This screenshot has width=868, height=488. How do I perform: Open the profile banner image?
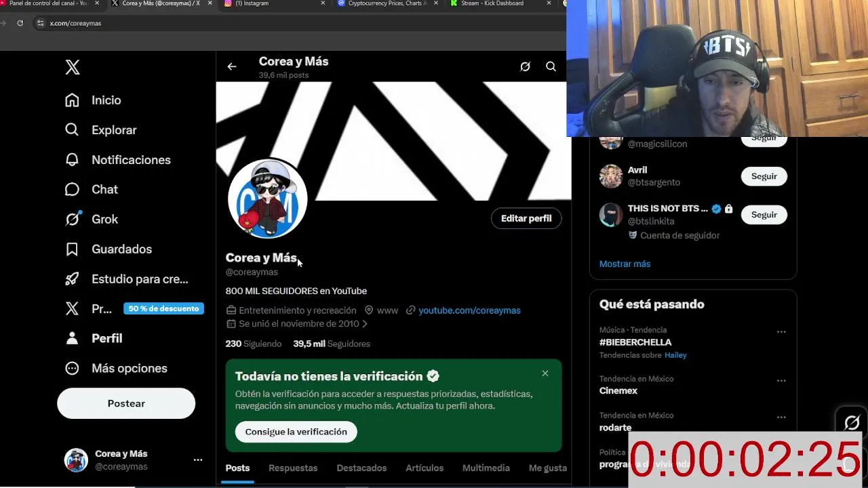[x=393, y=141]
